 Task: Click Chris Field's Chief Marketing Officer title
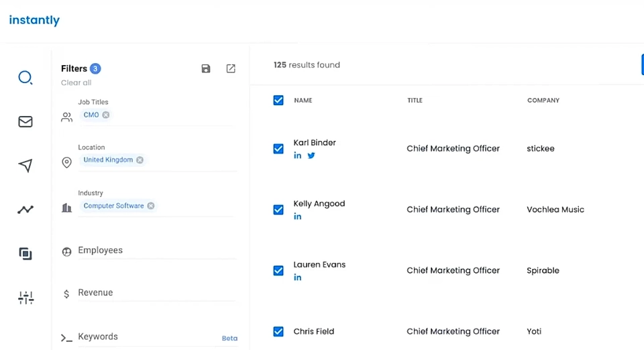[453, 331]
